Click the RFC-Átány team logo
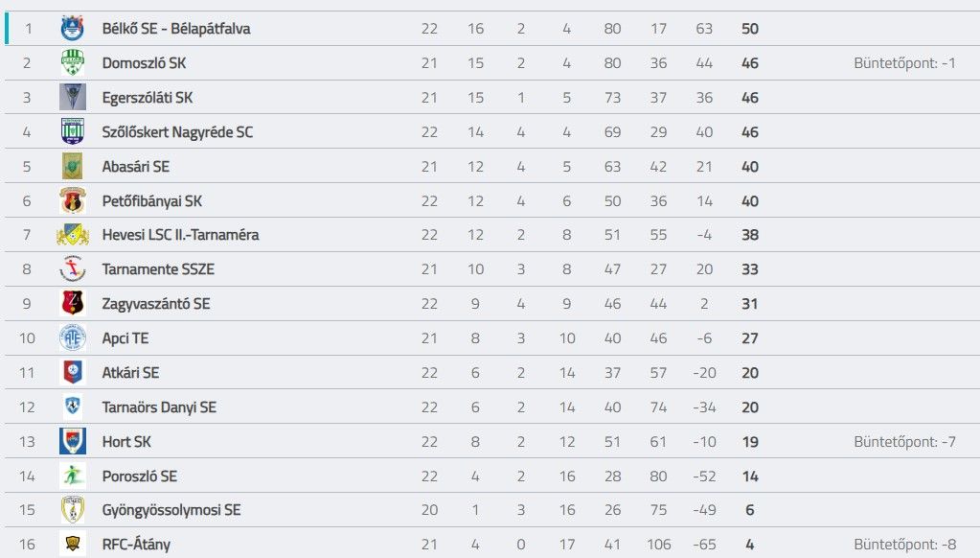 [x=73, y=545]
